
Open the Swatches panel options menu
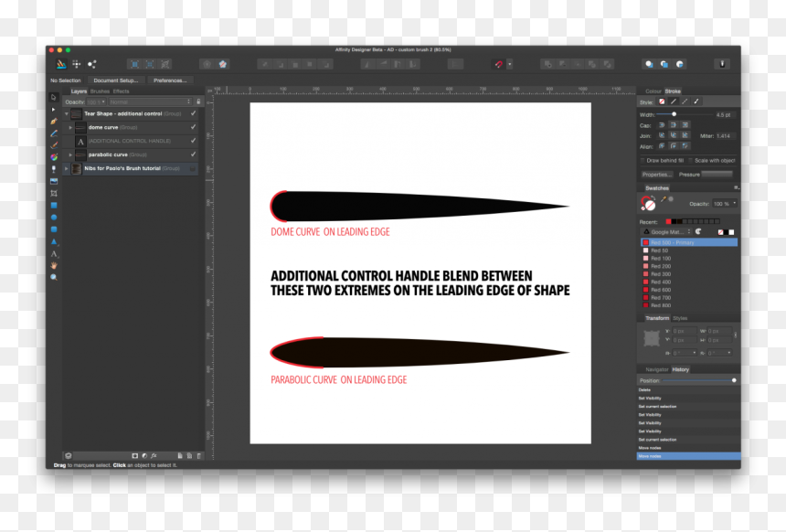[736, 187]
